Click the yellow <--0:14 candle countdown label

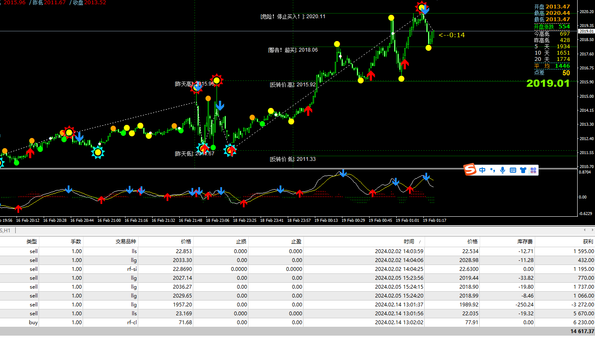tap(452, 35)
